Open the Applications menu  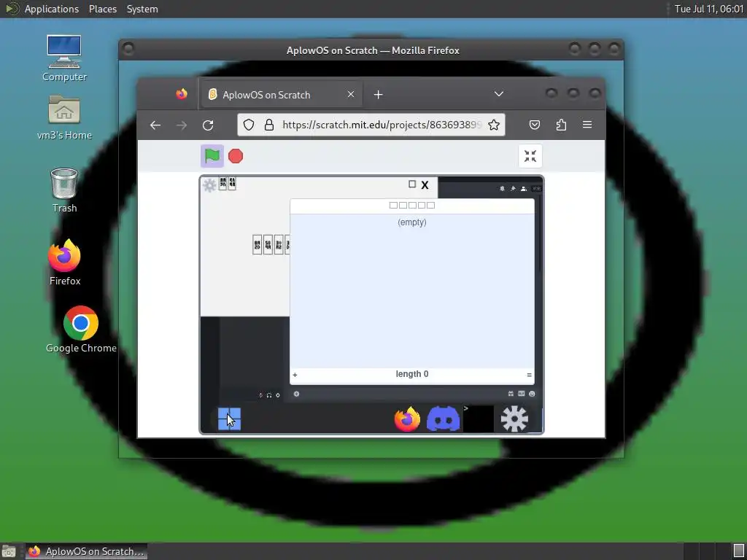[52, 9]
